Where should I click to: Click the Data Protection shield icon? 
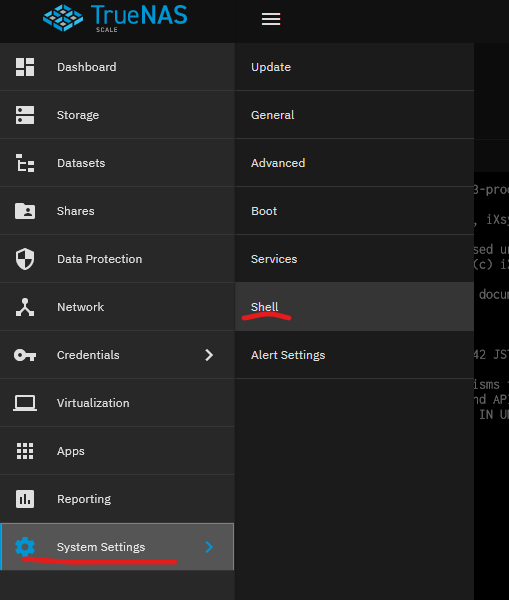pos(25,259)
